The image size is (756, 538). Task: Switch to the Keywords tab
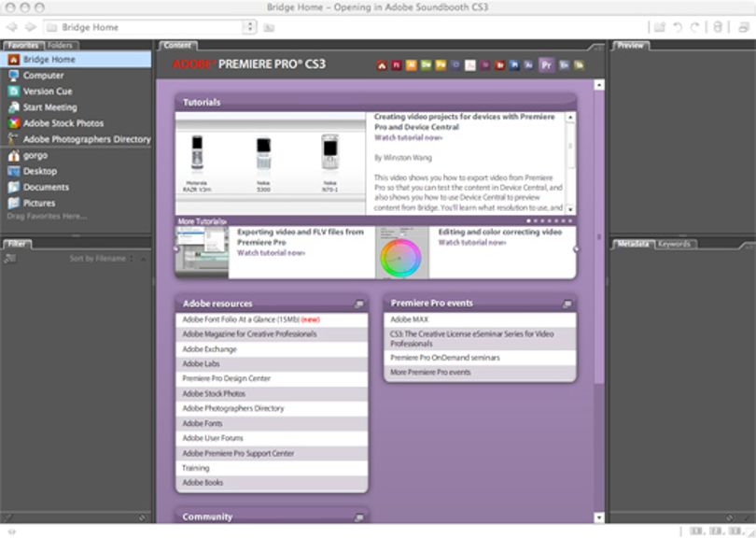[674, 244]
